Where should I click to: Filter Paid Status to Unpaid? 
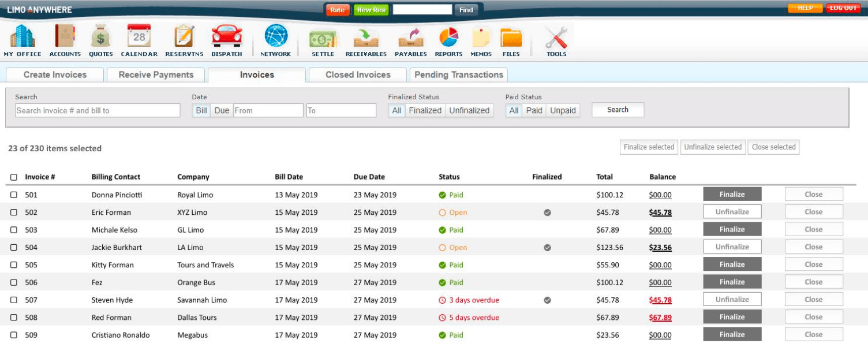click(x=563, y=110)
